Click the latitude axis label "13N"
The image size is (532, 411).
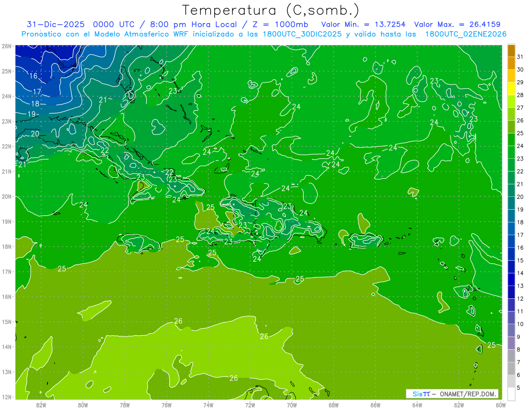pos(7,372)
